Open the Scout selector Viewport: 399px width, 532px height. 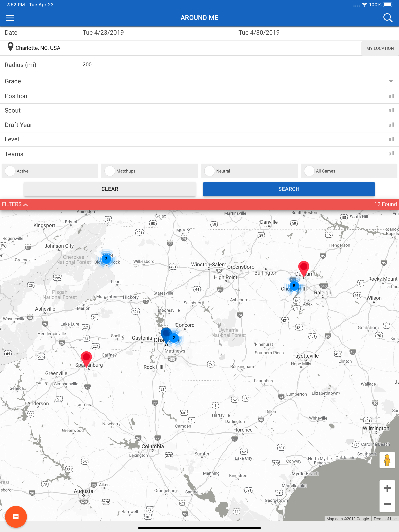tap(199, 110)
